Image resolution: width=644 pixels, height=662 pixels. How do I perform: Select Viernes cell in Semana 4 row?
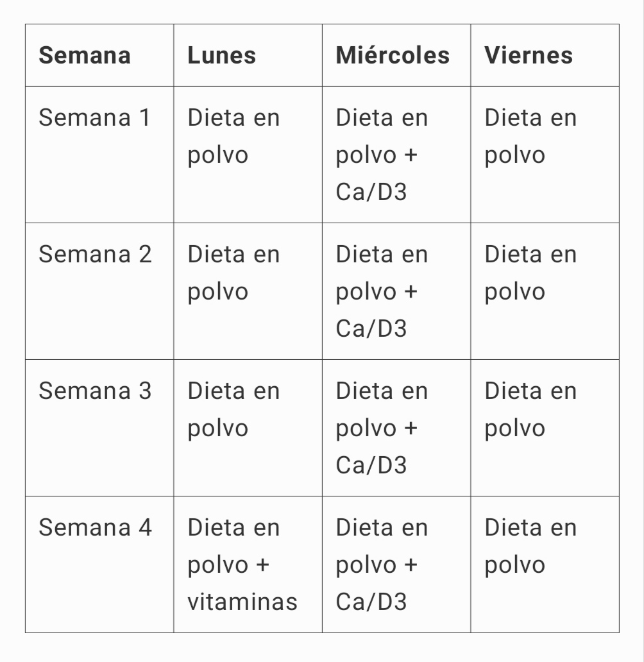(x=530, y=547)
